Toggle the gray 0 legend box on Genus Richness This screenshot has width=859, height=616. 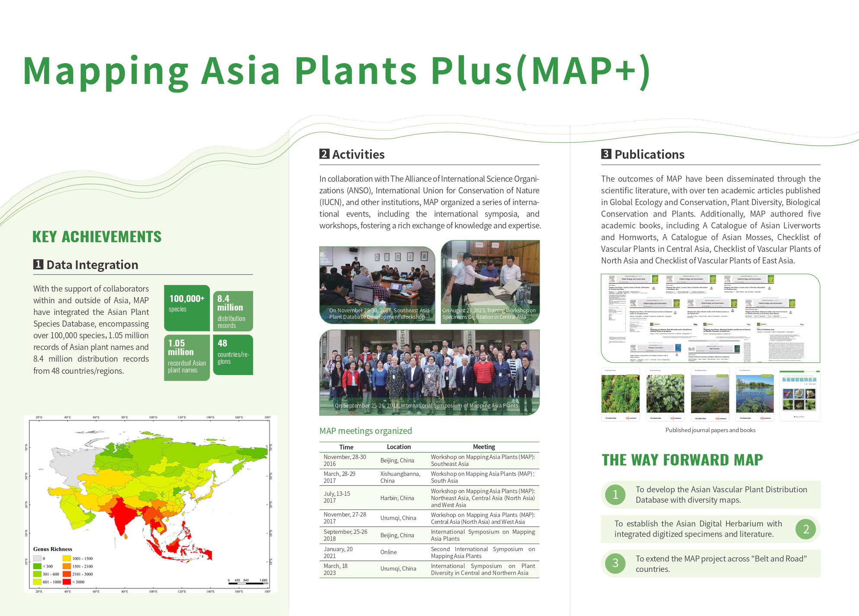[x=37, y=558]
